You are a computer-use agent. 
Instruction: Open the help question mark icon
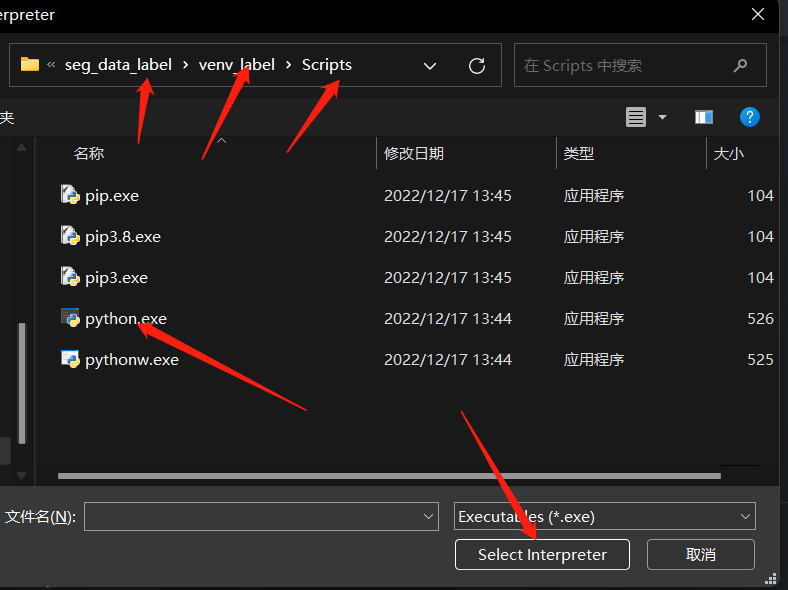tap(749, 117)
